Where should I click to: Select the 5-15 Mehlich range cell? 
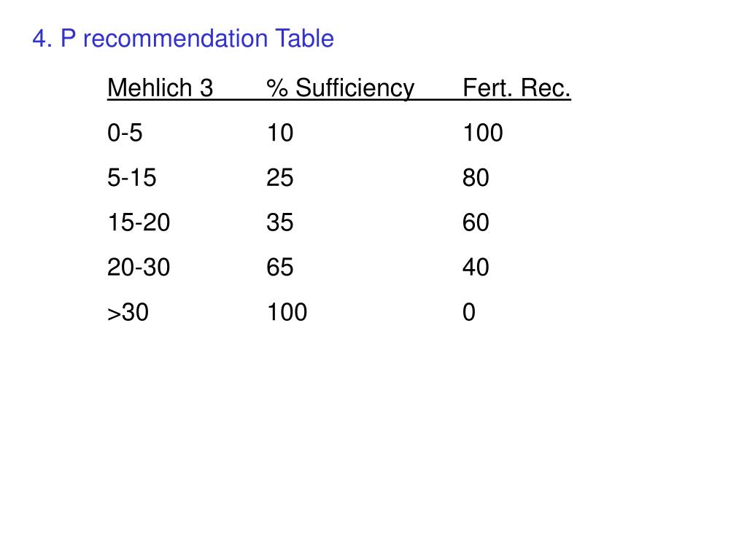click(131, 178)
